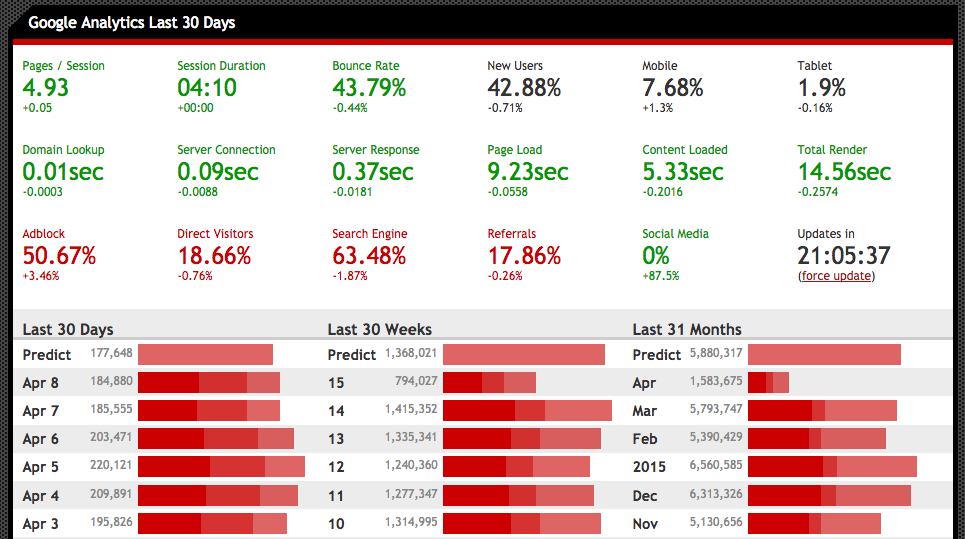Click the Apr 4 stacked bar
The width and height of the screenshot is (965, 539).
pyautogui.click(x=218, y=495)
